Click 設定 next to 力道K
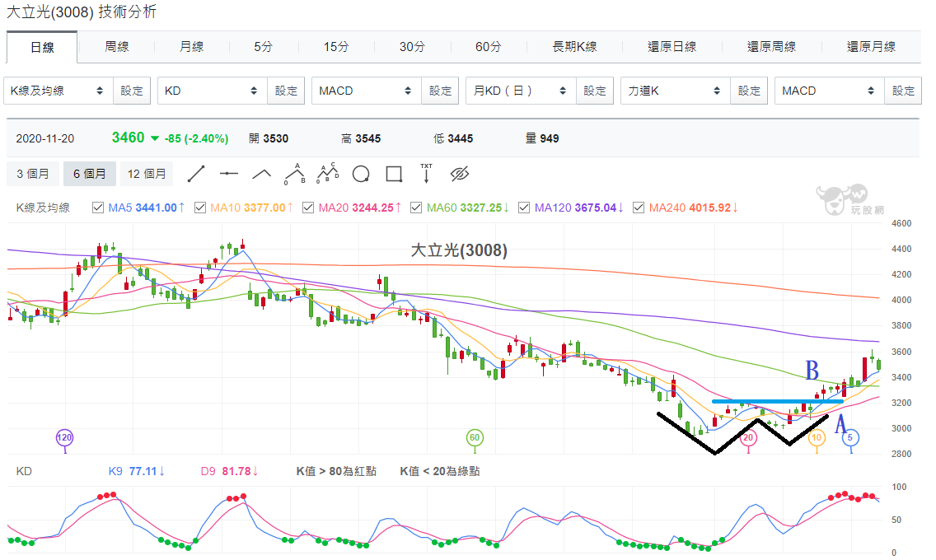This screenshot has width=936, height=560. [749, 91]
